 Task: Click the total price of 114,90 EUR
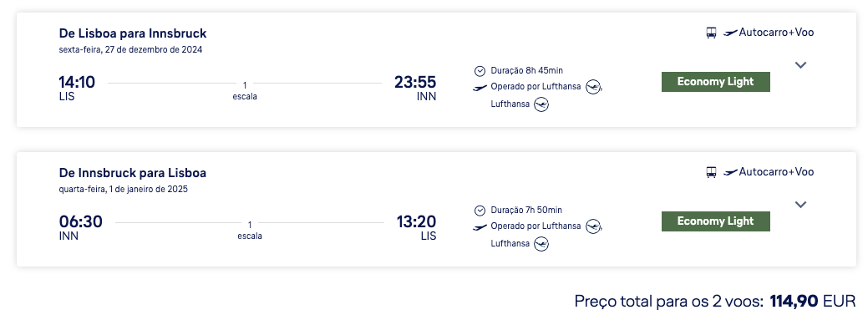point(813,302)
